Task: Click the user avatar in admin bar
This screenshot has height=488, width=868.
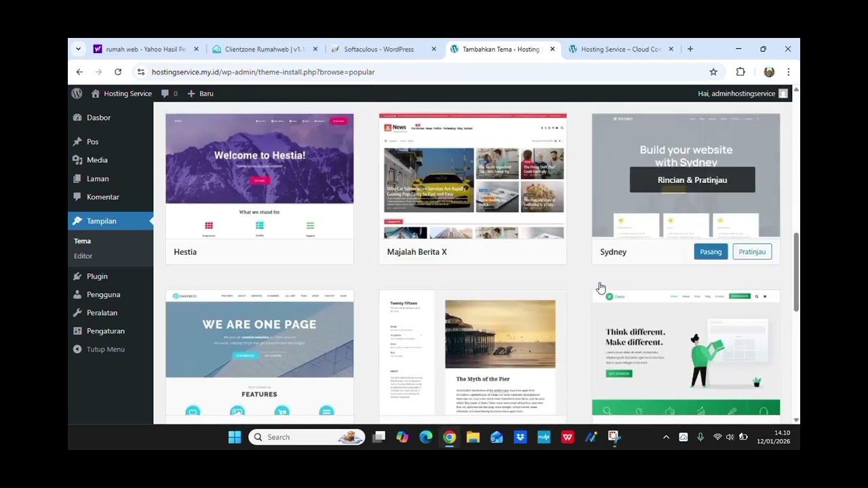Action: coord(783,94)
